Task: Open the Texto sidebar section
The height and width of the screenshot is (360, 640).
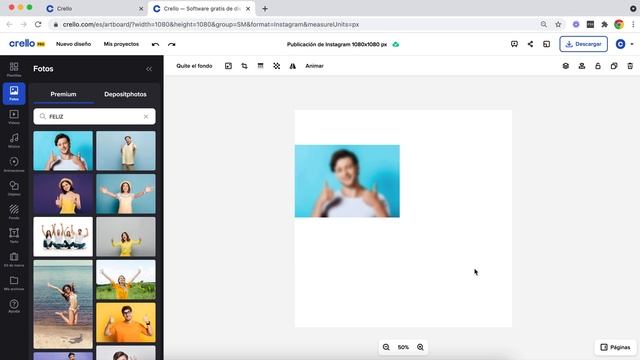Action: [x=14, y=235]
